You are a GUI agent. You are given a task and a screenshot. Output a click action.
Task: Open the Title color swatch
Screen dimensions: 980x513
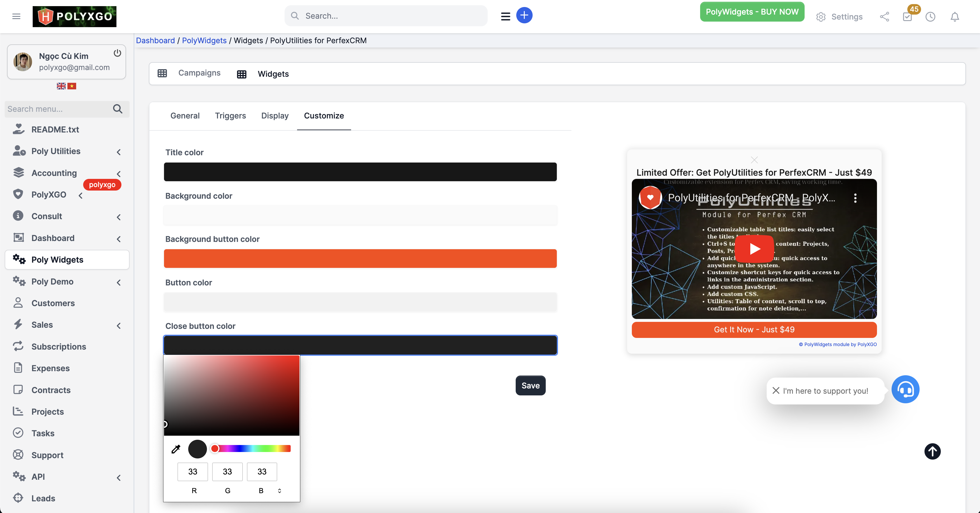click(360, 172)
